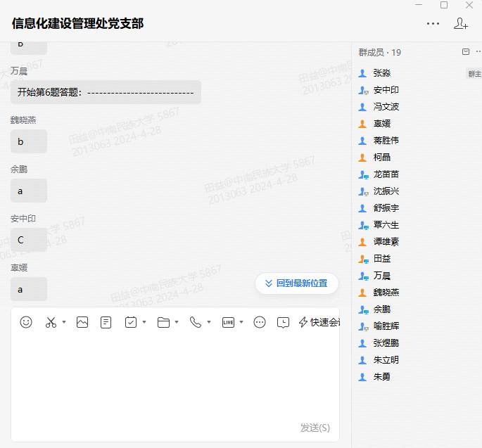Expand the screenshot options dropdown arrow
Screen dimensions: 482x448
64,323
